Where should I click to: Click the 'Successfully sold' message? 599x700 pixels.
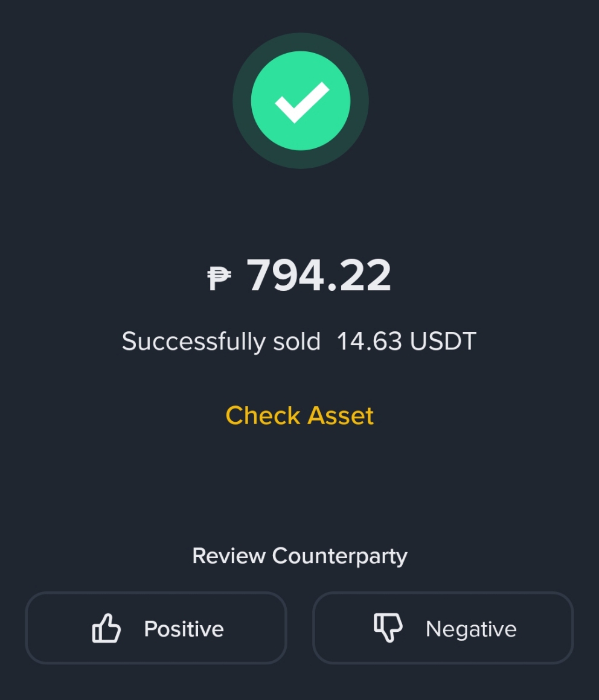pyautogui.click(x=222, y=342)
